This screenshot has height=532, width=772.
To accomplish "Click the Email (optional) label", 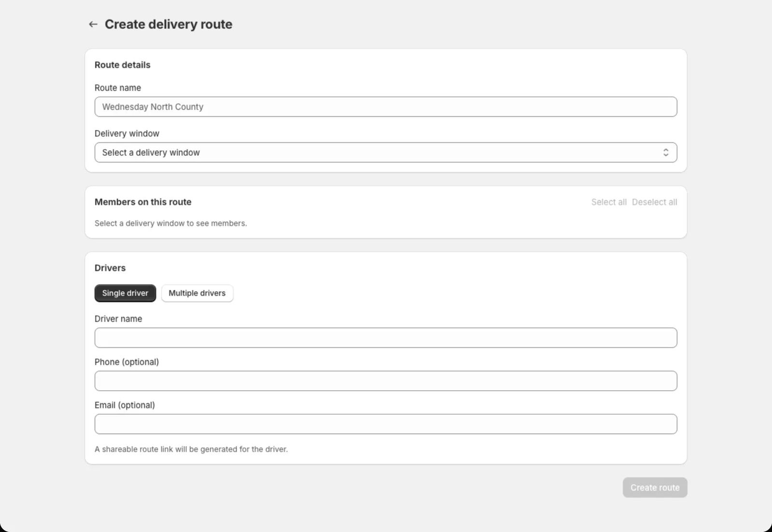I will coord(124,405).
